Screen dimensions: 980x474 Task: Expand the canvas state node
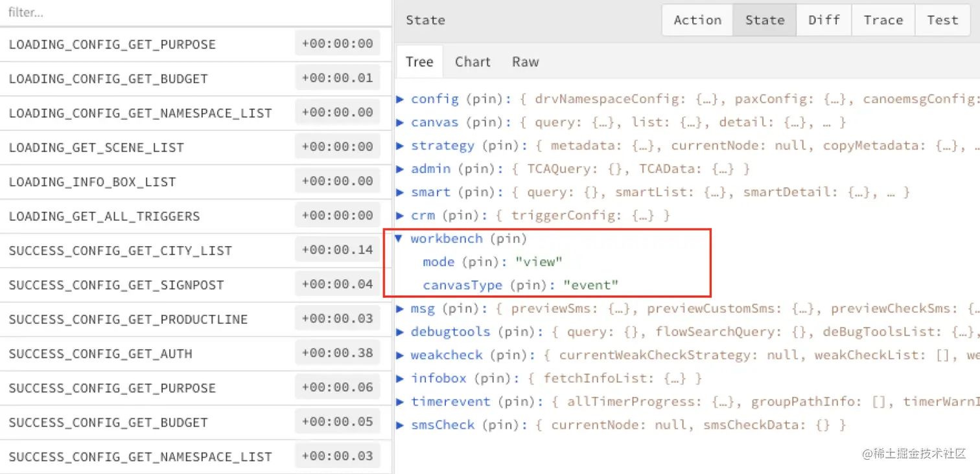click(x=401, y=122)
